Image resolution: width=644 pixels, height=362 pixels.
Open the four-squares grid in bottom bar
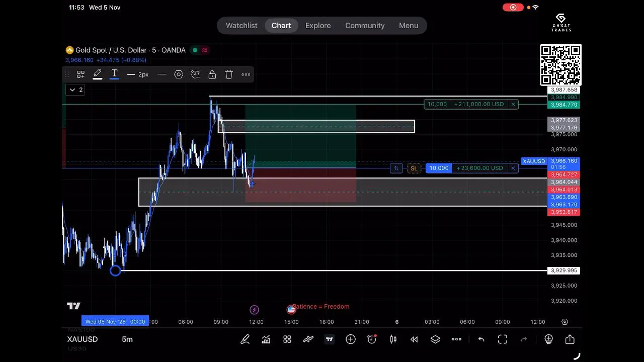tap(287, 339)
